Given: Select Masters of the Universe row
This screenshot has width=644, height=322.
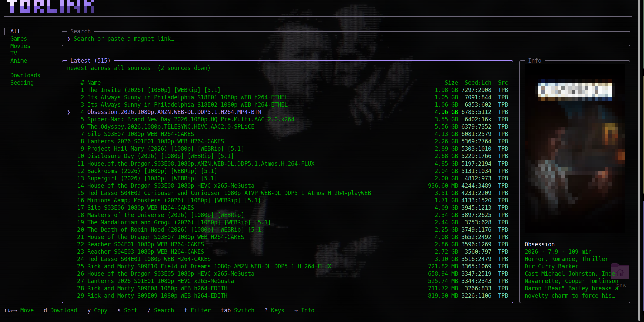Looking at the screenshot, I should coord(288,215).
